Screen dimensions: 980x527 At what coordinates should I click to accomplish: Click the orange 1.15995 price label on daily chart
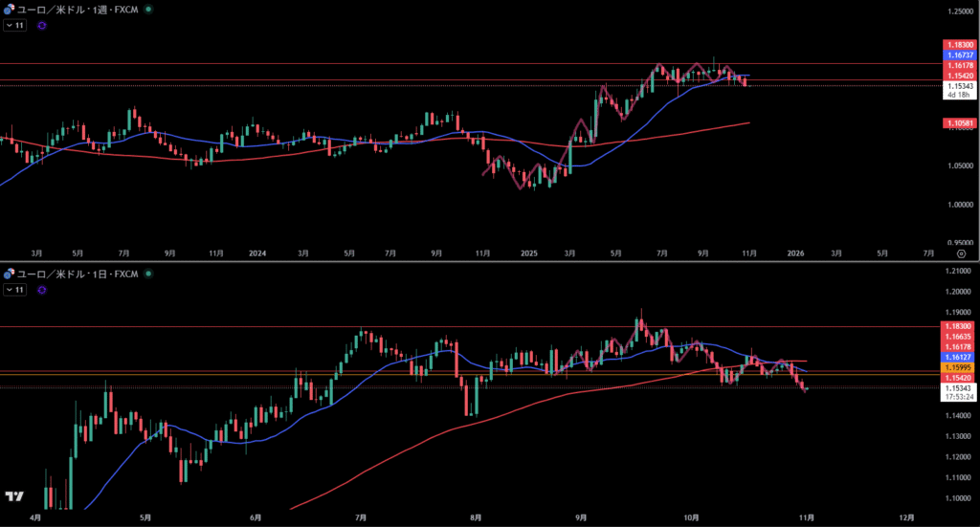coord(959,367)
